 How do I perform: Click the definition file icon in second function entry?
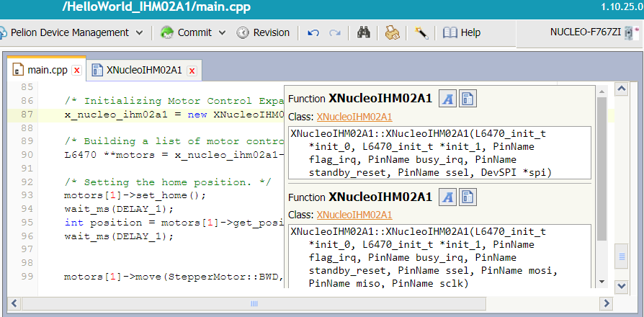click(x=468, y=197)
